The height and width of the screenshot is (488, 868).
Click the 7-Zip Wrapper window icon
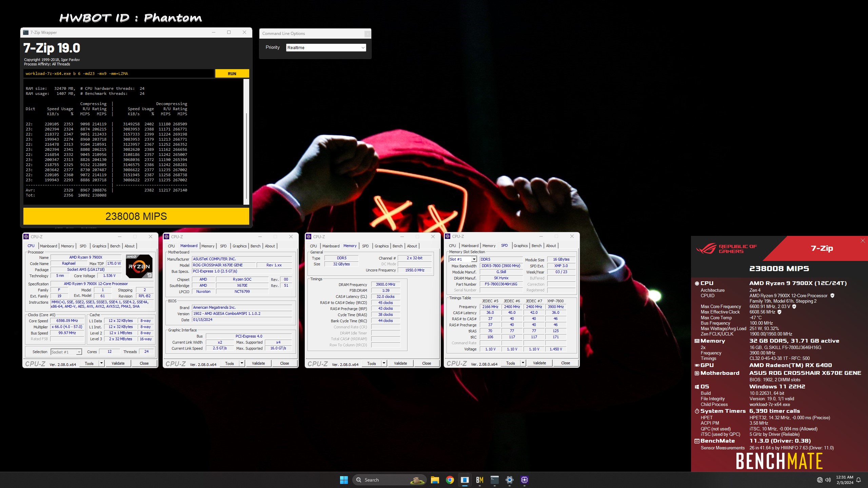pos(26,33)
